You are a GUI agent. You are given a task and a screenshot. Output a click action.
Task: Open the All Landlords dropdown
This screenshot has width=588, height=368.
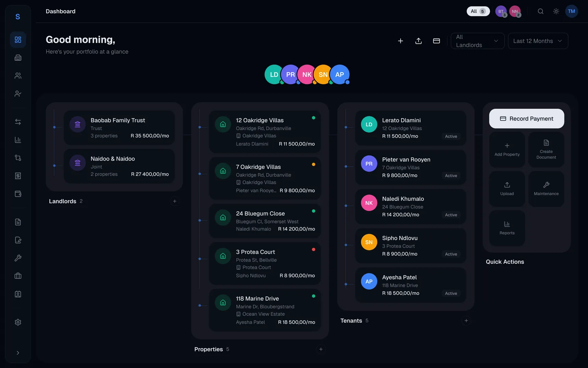pyautogui.click(x=478, y=41)
